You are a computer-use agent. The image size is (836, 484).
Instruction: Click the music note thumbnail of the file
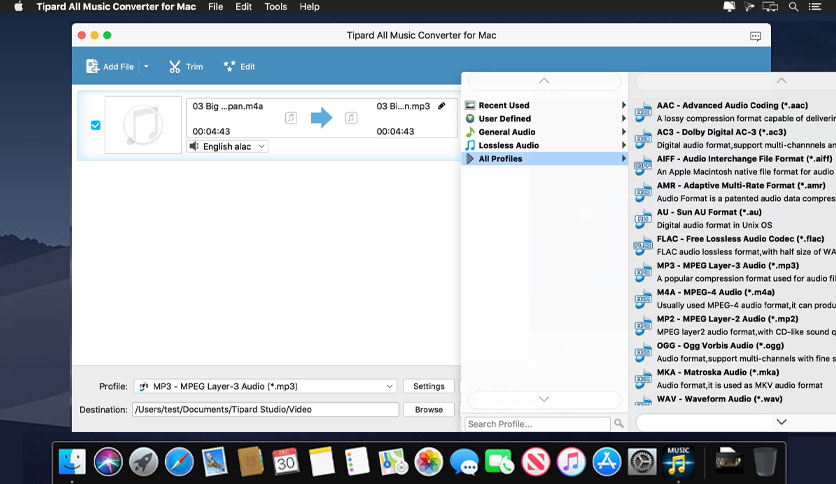pos(143,125)
